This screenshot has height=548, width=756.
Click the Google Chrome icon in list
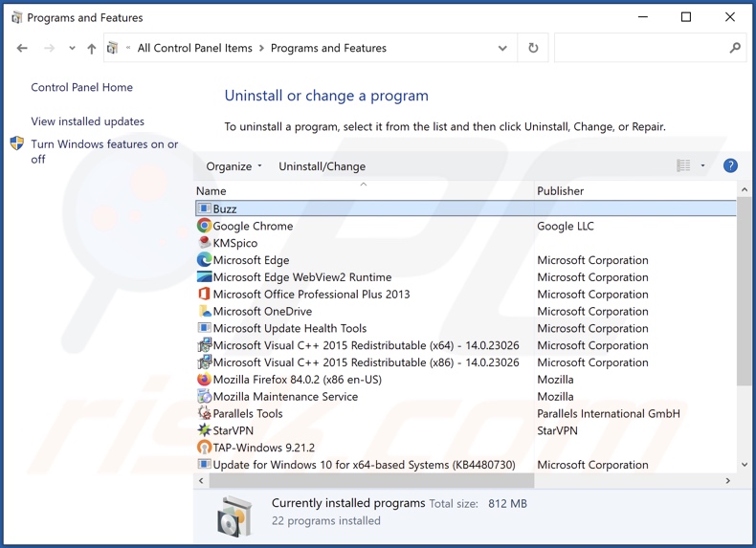tap(205, 226)
